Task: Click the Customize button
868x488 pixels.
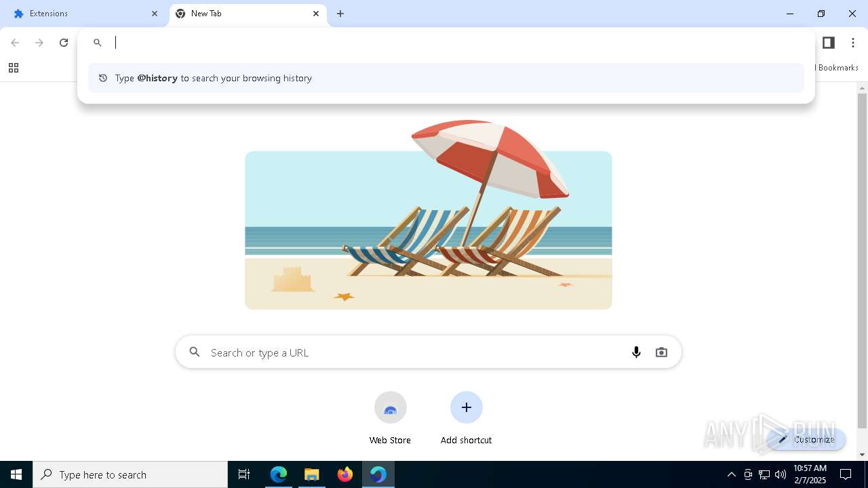Action: pyautogui.click(x=806, y=439)
